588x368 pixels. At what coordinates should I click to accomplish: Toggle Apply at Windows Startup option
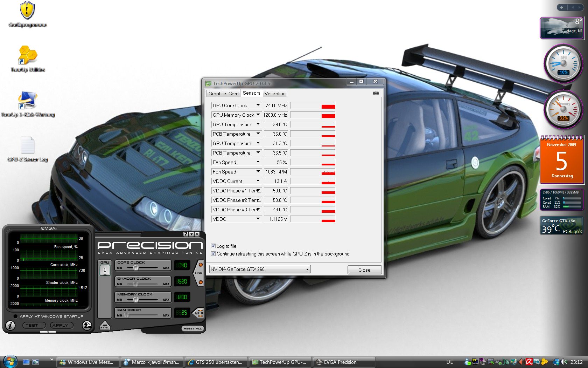(15, 316)
